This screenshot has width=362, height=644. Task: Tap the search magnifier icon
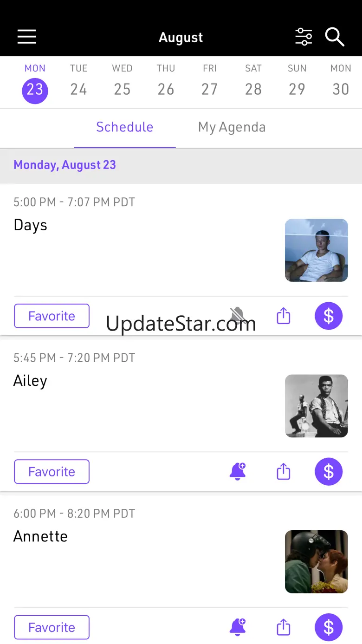[334, 37]
